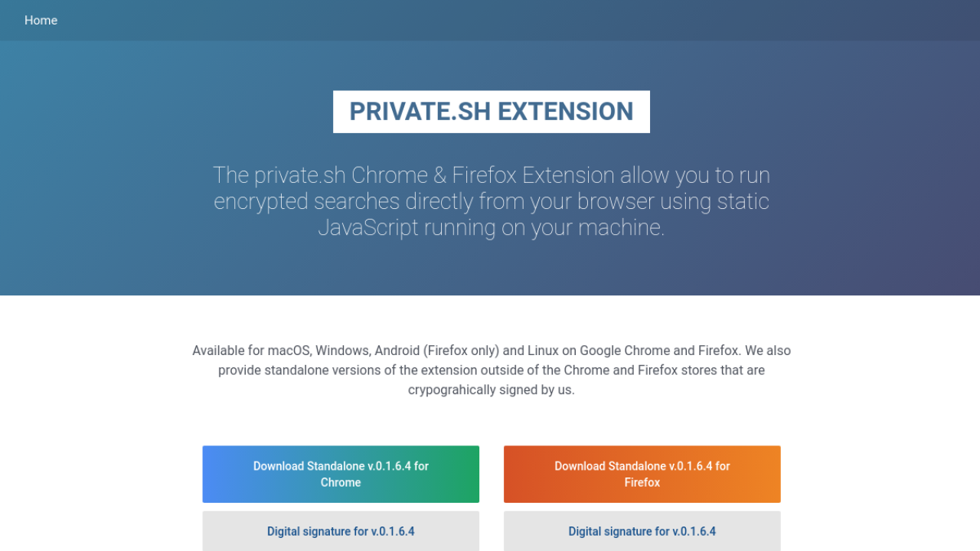Viewport: 980px width, 551px height.
Task: Click "We also" ending the first description line
Action: pyautogui.click(x=768, y=350)
